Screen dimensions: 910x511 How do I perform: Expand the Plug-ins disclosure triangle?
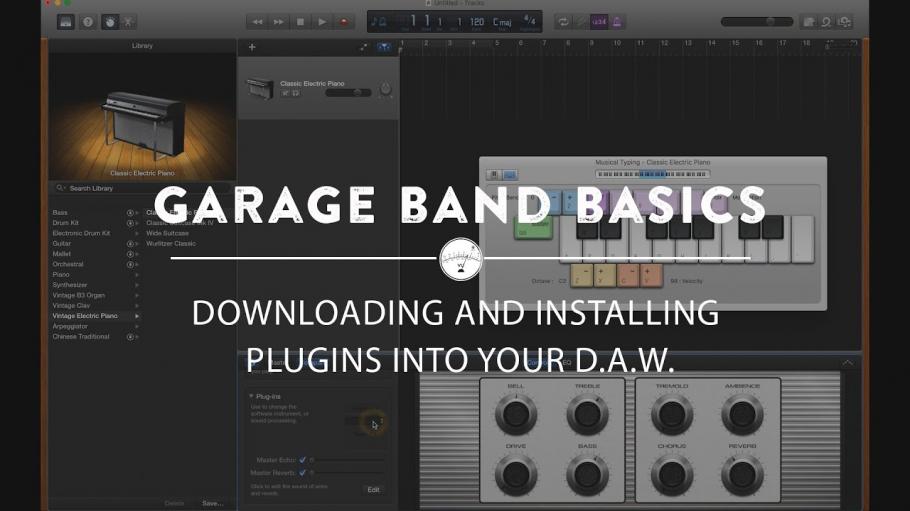pyautogui.click(x=251, y=396)
